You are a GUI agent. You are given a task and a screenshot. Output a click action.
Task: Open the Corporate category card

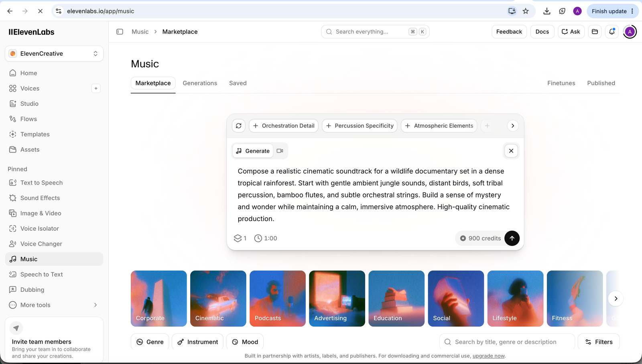159,299
